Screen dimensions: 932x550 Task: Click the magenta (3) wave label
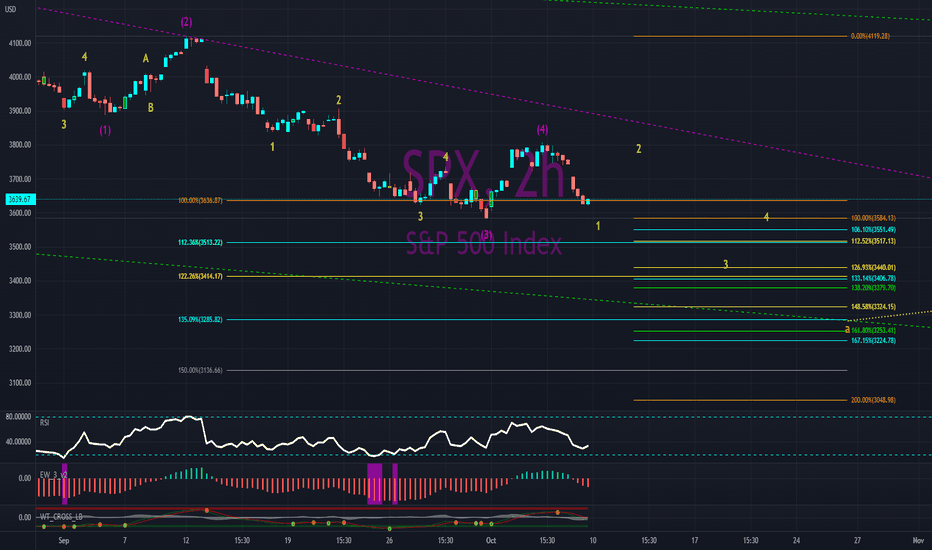[x=486, y=235]
